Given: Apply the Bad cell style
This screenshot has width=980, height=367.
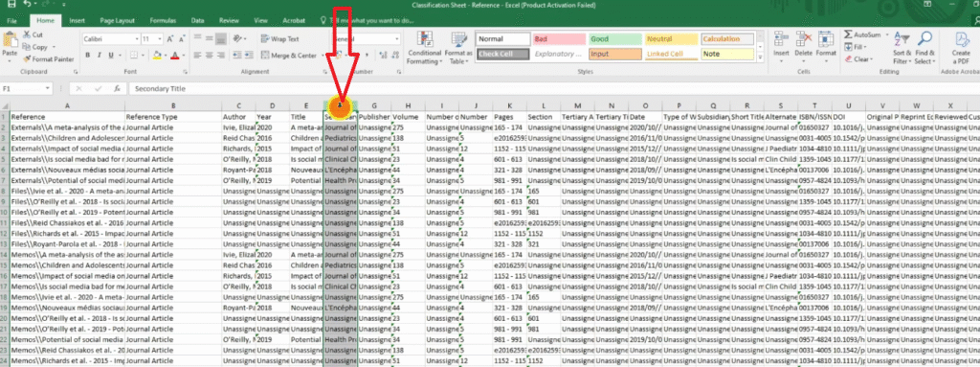Looking at the screenshot, I should tap(559, 39).
